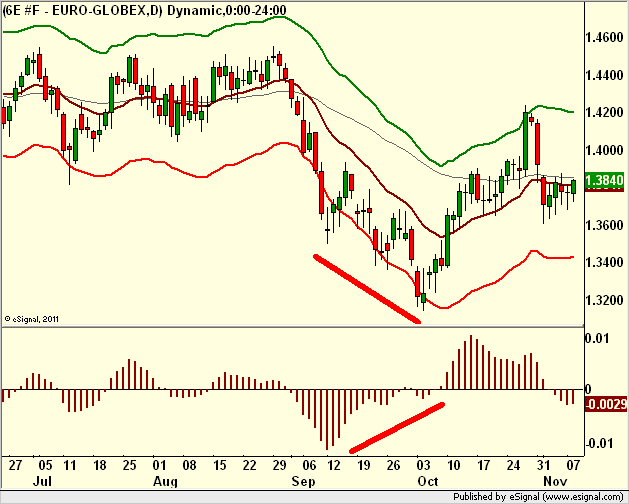Image resolution: width=629 pixels, height=504 pixels.
Task: Select the 1.3600 price axis label
Action: pyautogui.click(x=605, y=225)
